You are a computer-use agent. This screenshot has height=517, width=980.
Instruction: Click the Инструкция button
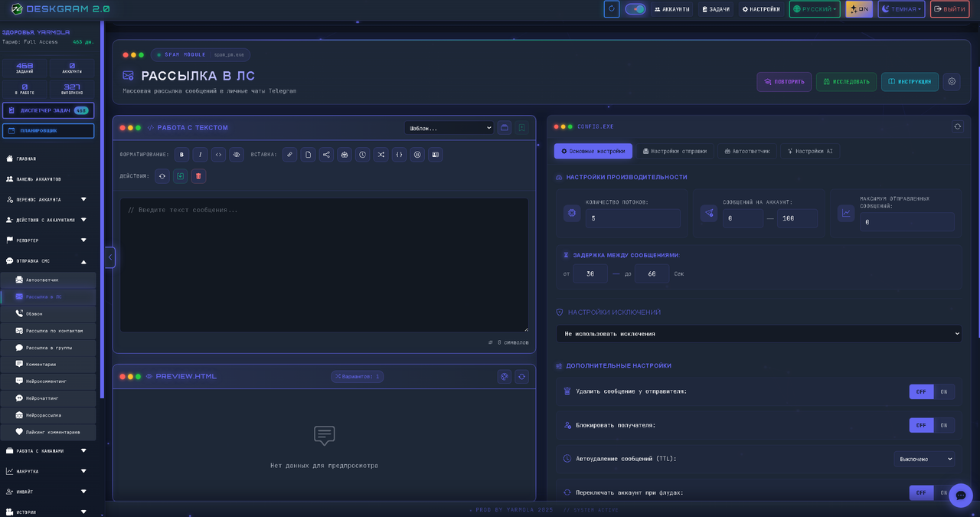click(x=910, y=82)
